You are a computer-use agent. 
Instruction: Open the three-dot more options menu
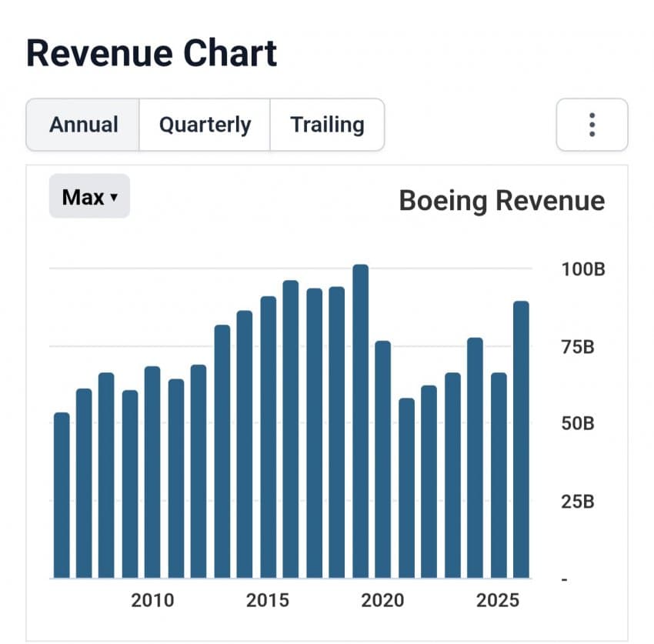click(x=592, y=125)
